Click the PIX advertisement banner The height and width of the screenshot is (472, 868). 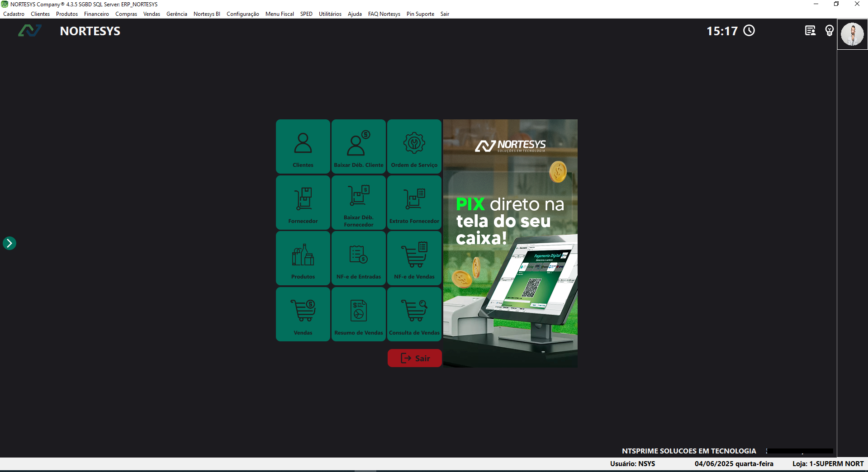(510, 243)
